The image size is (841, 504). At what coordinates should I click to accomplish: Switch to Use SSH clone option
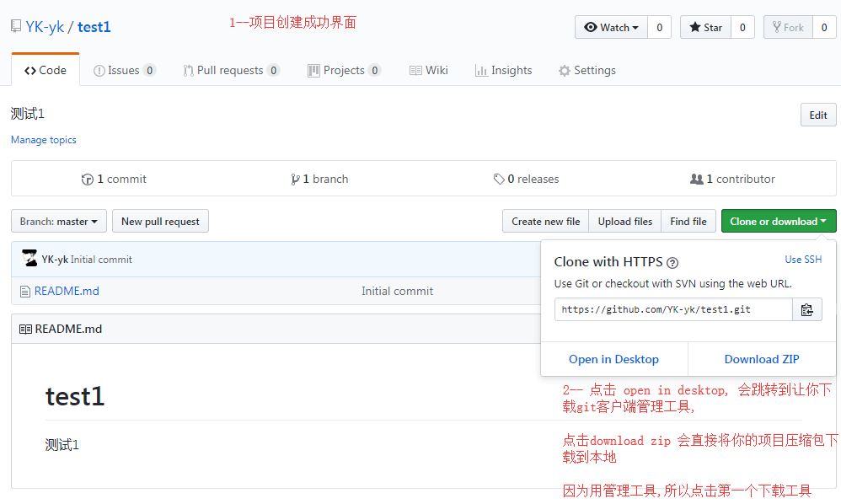pyautogui.click(x=803, y=260)
